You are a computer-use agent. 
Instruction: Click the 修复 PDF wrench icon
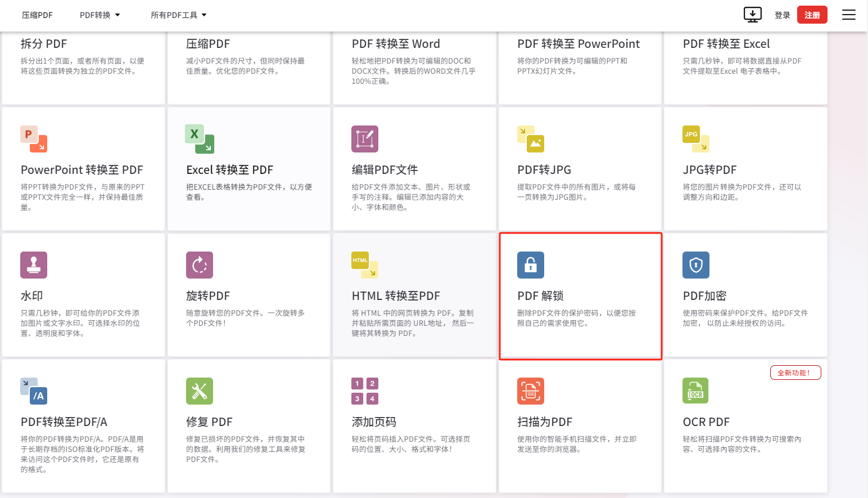(200, 391)
